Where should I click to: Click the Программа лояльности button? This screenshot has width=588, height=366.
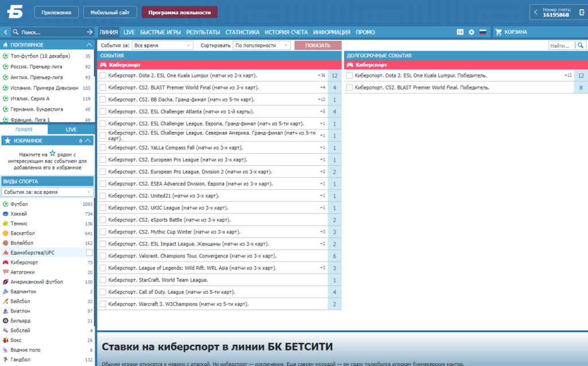pos(180,13)
